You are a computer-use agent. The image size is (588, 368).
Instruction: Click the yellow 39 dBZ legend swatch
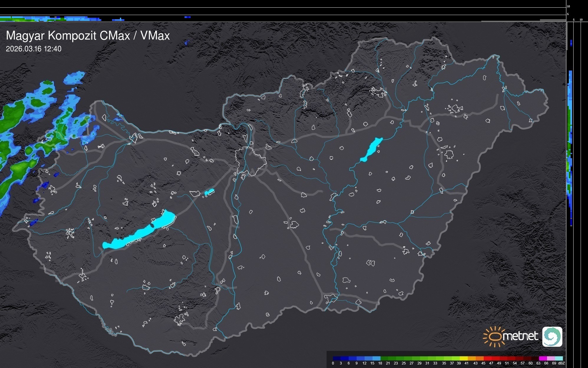463,358
